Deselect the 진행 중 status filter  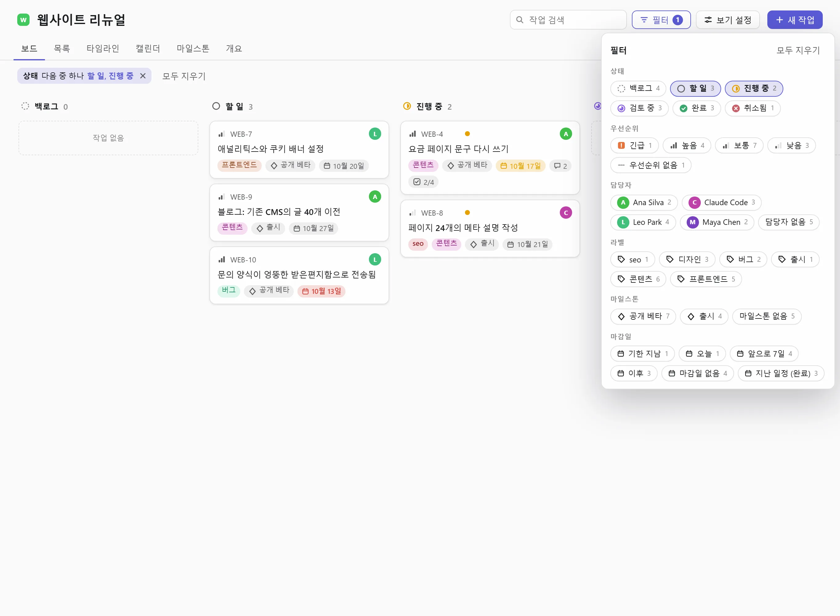753,88
